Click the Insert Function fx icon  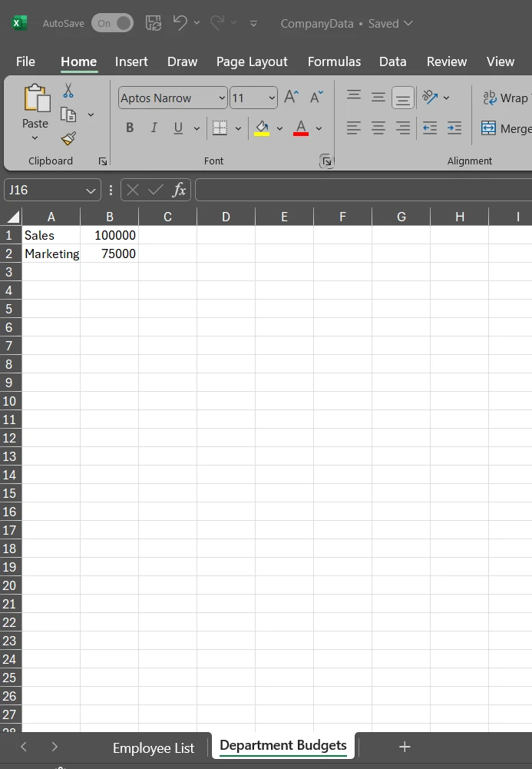[179, 190]
